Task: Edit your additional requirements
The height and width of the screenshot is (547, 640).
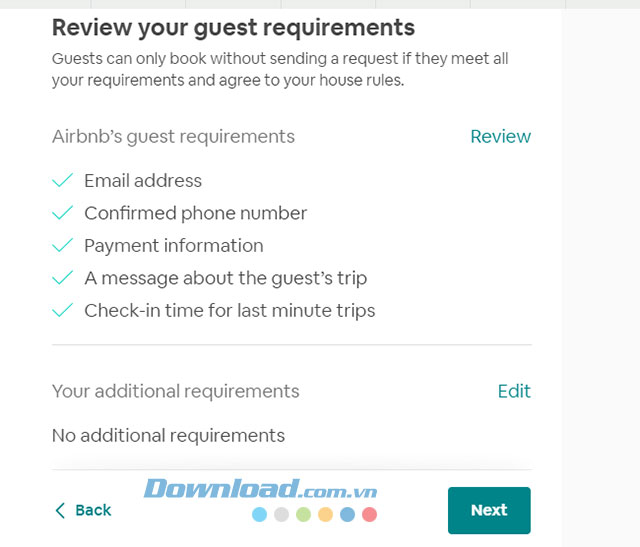Action: pos(514,391)
